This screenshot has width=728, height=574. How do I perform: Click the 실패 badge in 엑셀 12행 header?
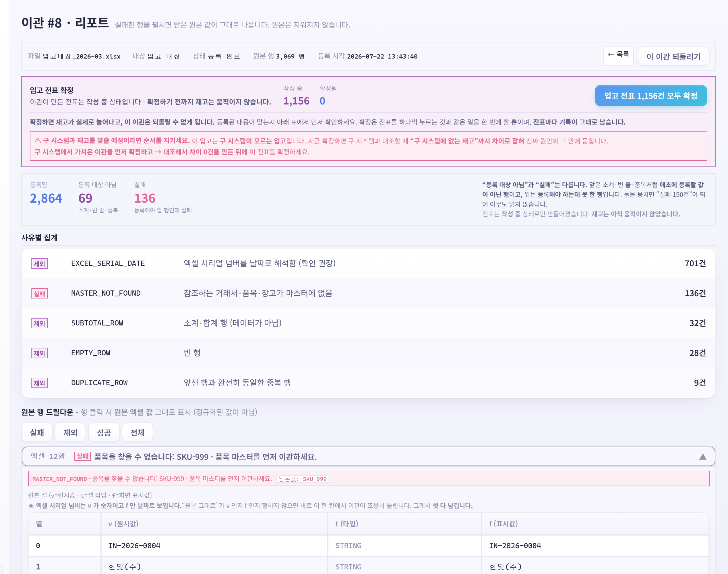tap(82, 456)
